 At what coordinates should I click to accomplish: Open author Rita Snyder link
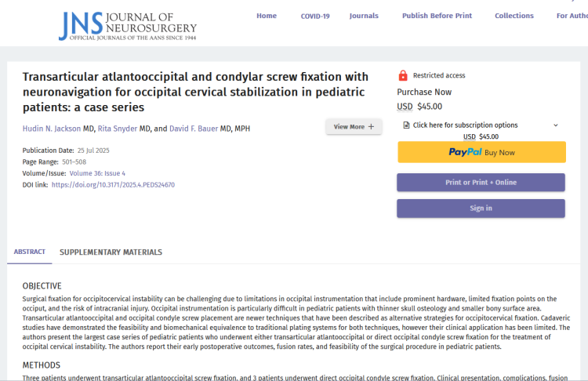[118, 129]
